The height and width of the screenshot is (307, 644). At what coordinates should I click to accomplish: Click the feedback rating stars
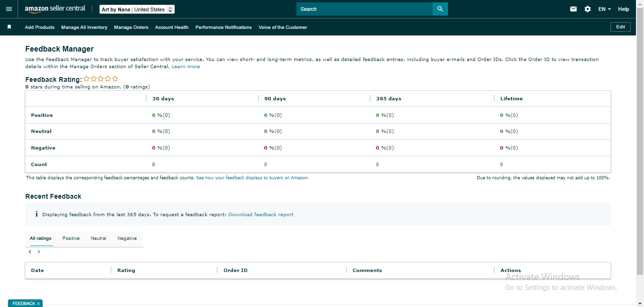tap(101, 79)
